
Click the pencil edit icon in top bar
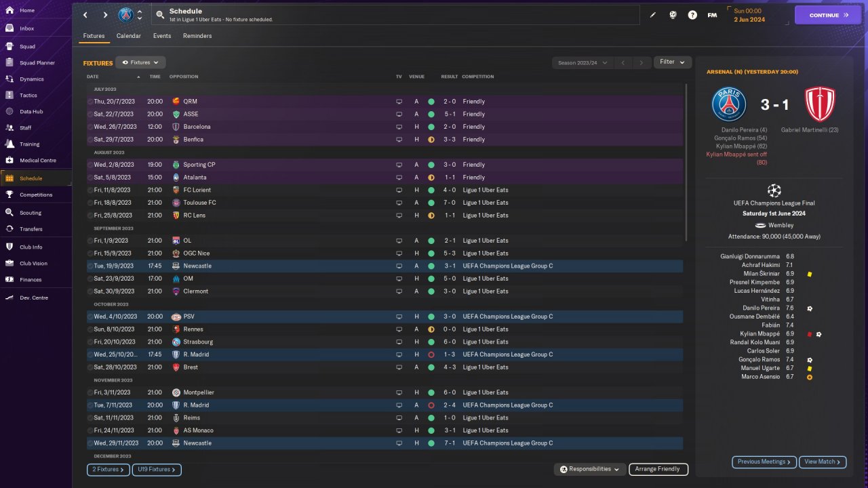[653, 15]
